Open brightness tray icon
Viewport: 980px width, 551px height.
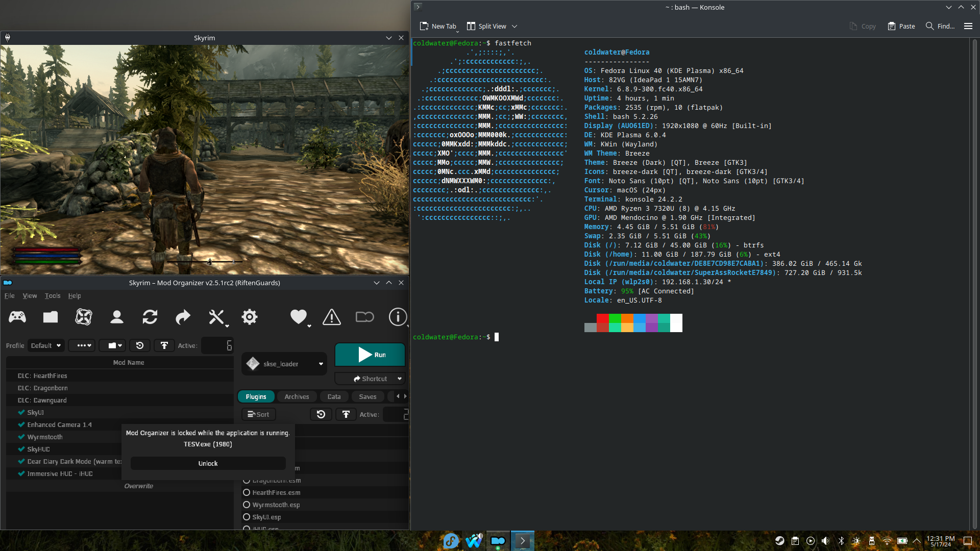point(856,541)
